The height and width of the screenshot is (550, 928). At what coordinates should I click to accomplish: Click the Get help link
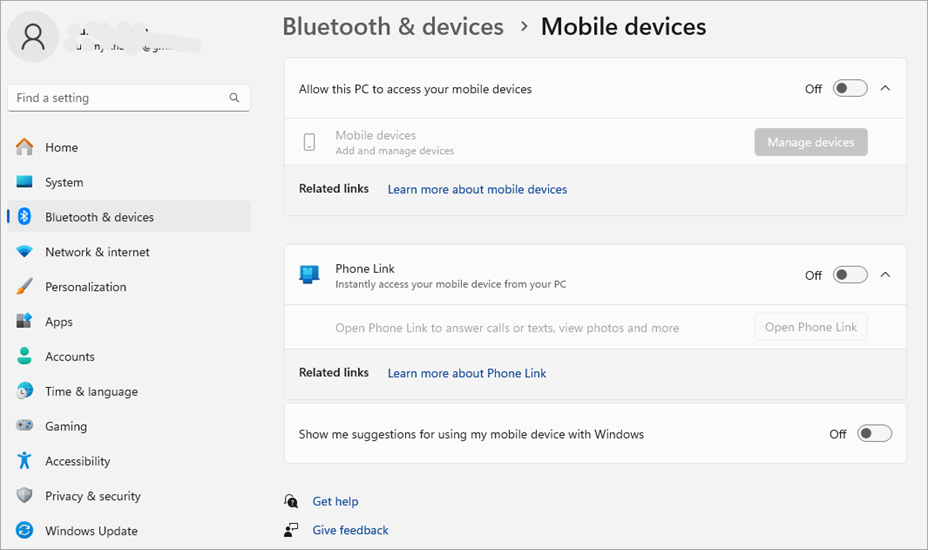pyautogui.click(x=335, y=502)
